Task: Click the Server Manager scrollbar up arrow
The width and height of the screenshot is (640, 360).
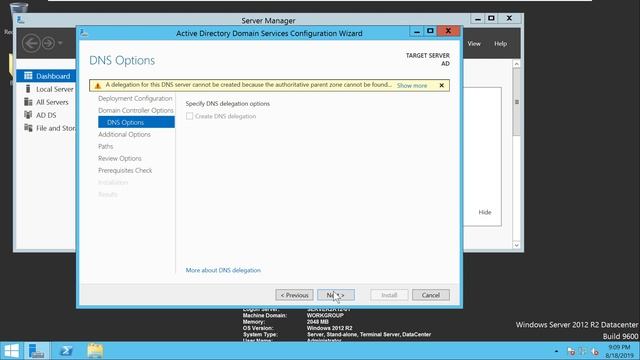Action: (516, 64)
